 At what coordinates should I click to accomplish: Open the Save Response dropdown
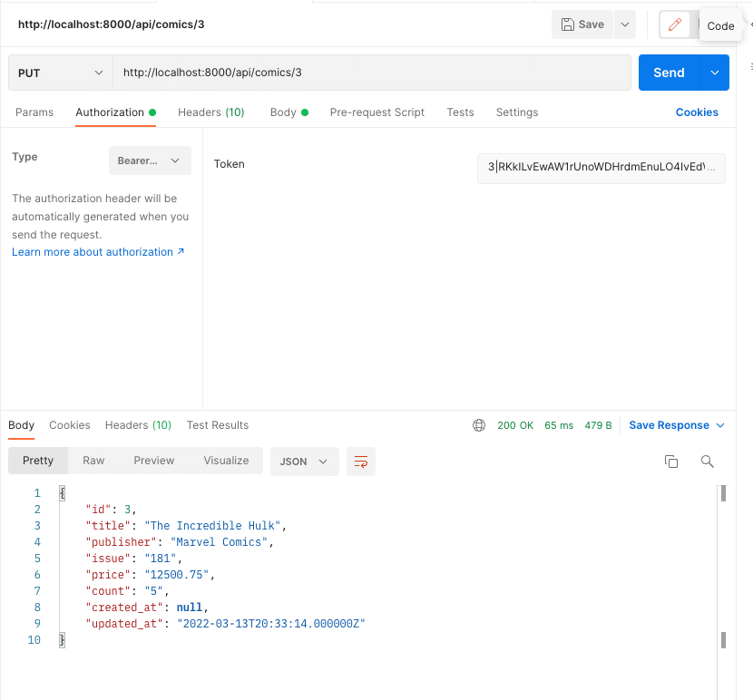(x=677, y=425)
